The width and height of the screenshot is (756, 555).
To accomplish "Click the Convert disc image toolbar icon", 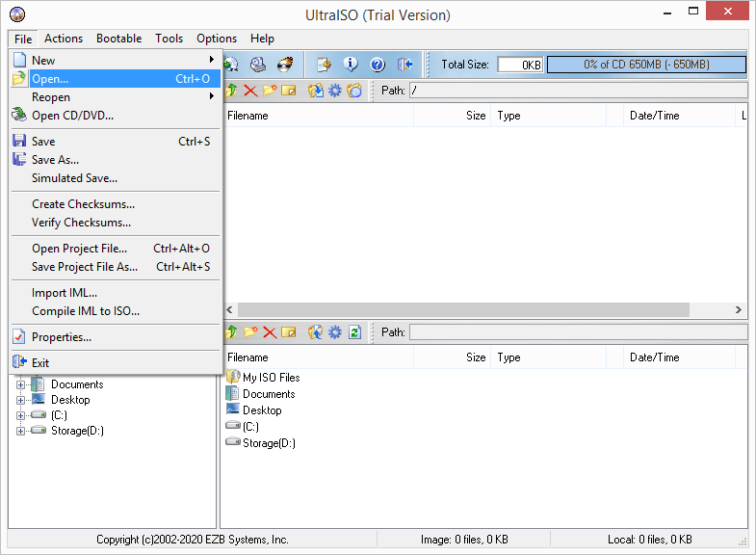I will (x=231, y=65).
